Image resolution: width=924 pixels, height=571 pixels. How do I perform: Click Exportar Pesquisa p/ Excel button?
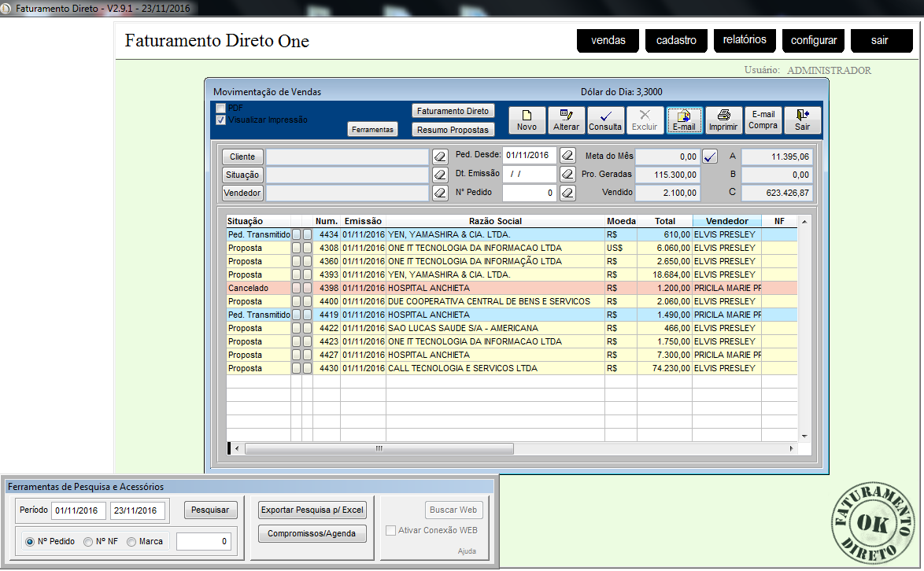pyautogui.click(x=312, y=510)
